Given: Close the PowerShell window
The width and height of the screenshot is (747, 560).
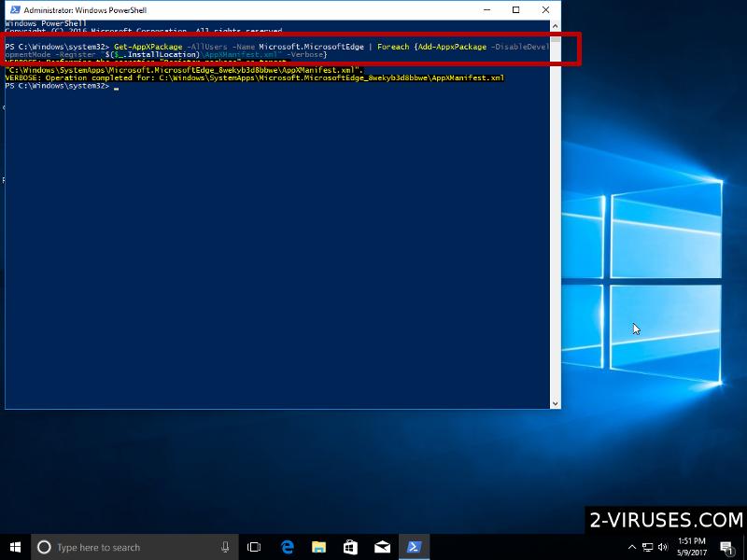Looking at the screenshot, I should pos(545,10).
